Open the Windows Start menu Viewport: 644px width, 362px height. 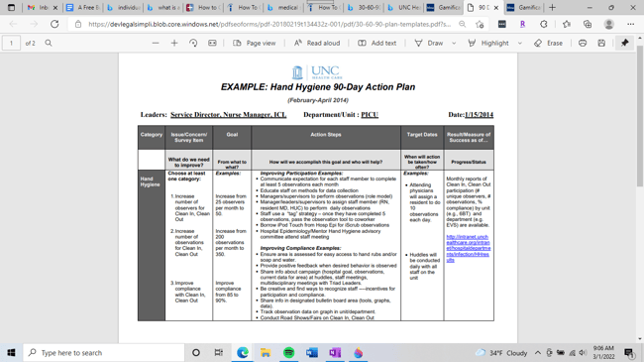(11, 352)
